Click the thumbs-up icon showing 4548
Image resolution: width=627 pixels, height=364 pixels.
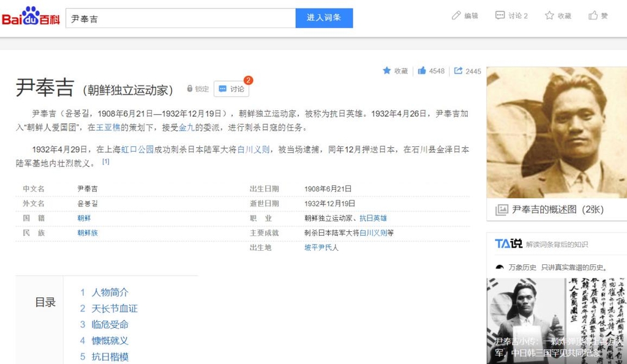click(422, 71)
